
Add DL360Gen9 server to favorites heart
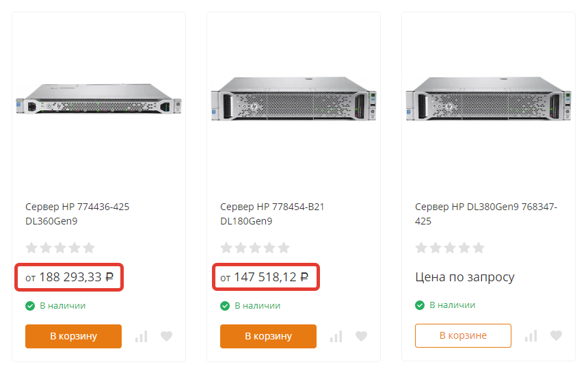pyautogui.click(x=167, y=336)
